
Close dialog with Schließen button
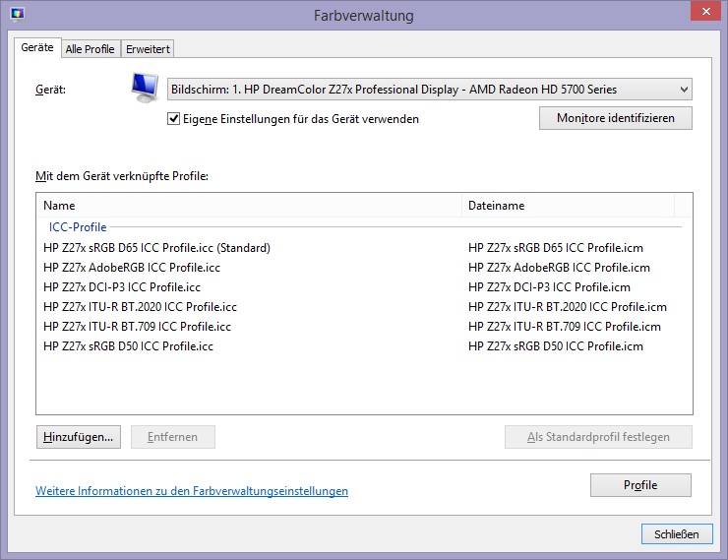[676, 534]
